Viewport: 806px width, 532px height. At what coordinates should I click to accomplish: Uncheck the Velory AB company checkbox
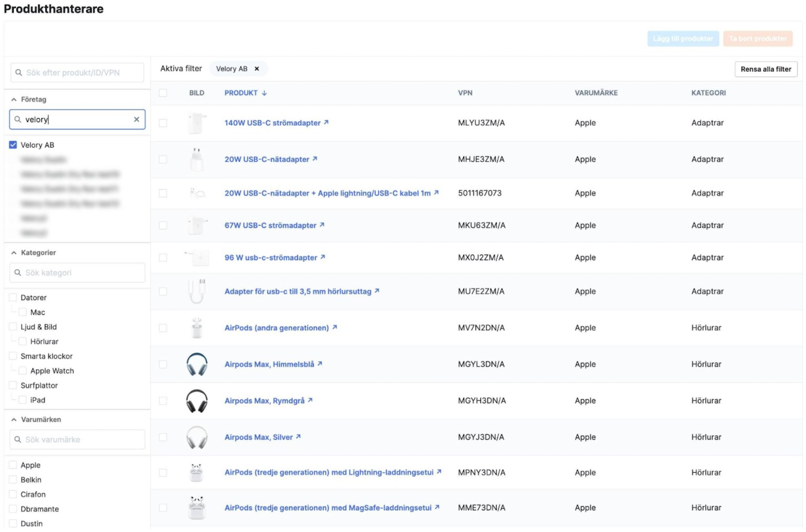13,145
